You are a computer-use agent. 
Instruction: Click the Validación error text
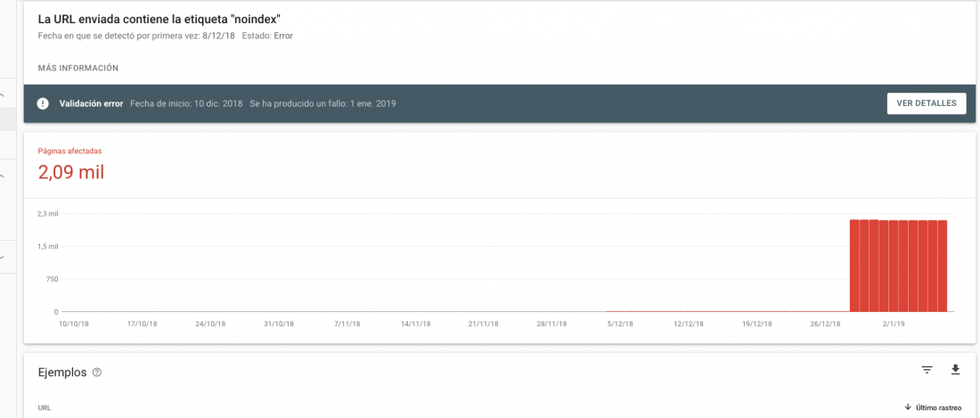pyautogui.click(x=91, y=103)
